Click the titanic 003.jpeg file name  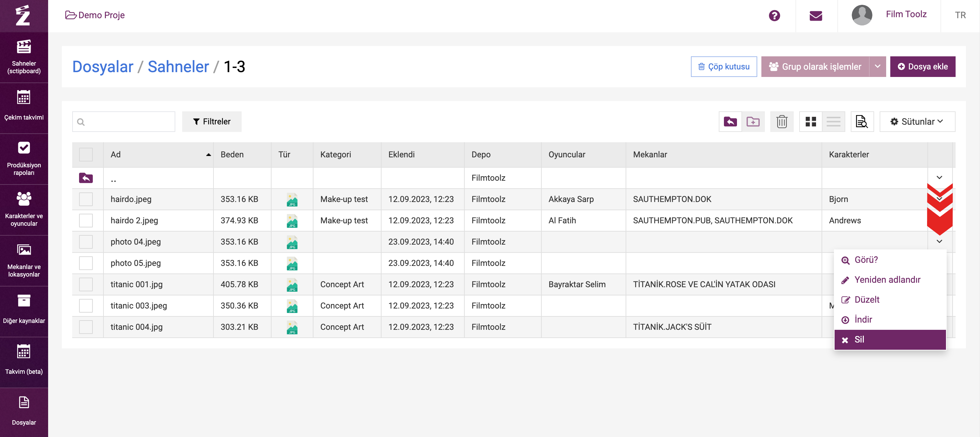pyautogui.click(x=139, y=305)
